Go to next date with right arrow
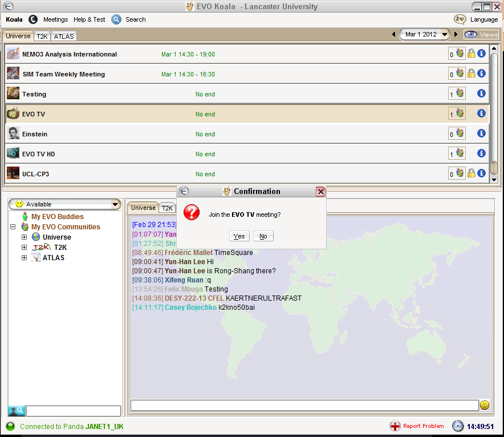This screenshot has height=437, width=504. 456,35
